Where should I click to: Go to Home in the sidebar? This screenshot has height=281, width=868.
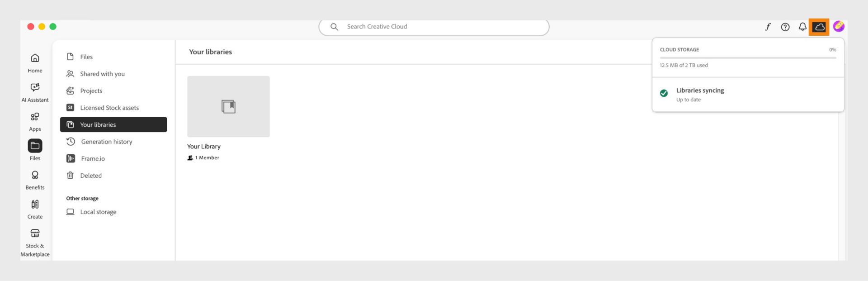point(35,63)
